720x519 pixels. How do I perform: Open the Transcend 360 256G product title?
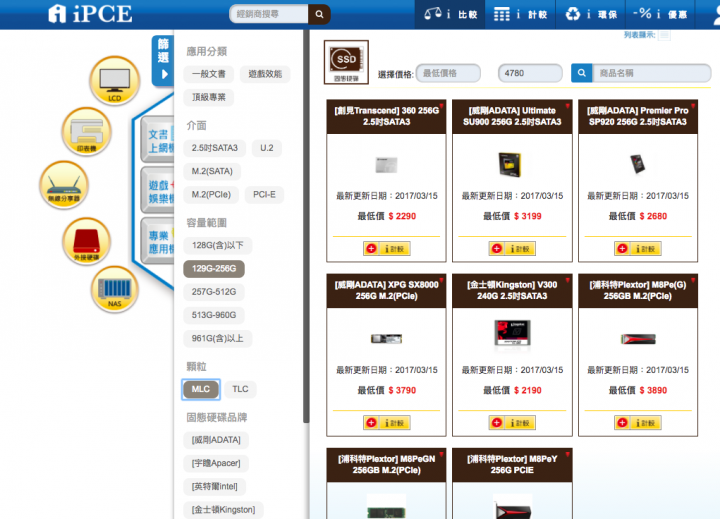point(386,116)
